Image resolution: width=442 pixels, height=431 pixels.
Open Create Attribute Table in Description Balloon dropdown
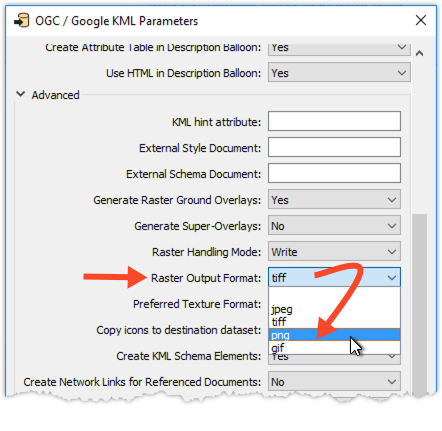pyautogui.click(x=339, y=48)
